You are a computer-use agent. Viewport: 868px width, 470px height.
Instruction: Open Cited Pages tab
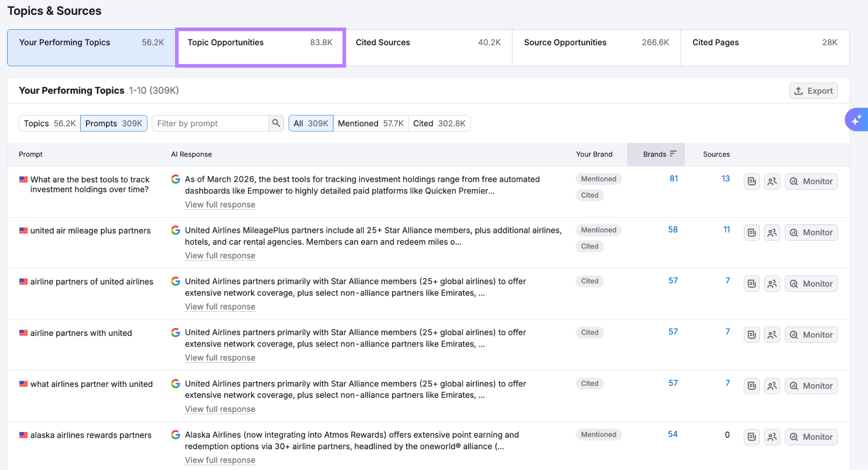click(765, 48)
